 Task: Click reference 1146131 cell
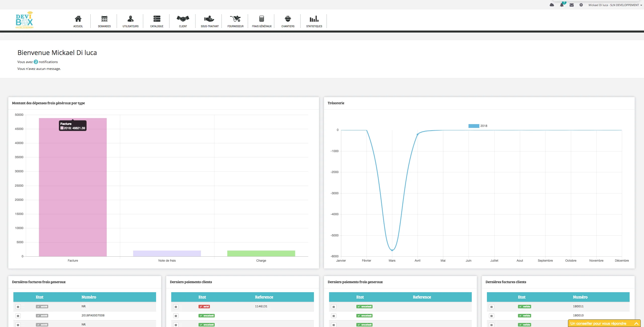pos(261,306)
